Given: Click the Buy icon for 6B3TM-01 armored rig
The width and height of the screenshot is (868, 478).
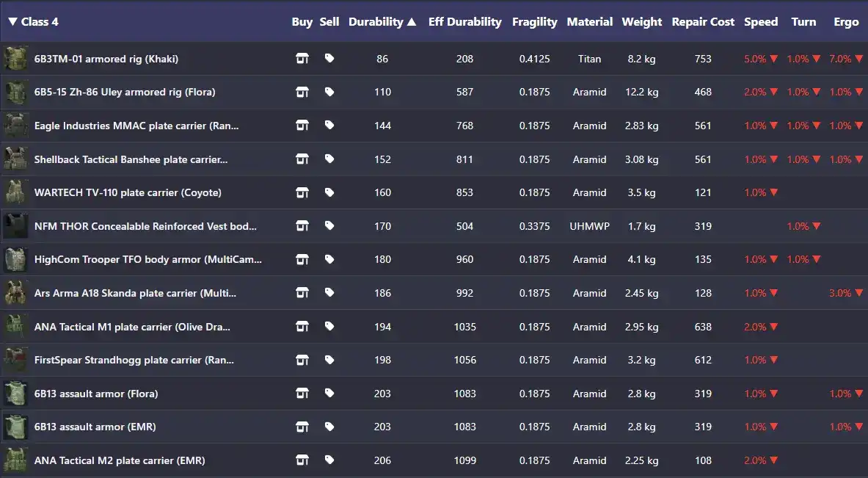Looking at the screenshot, I should (302, 59).
